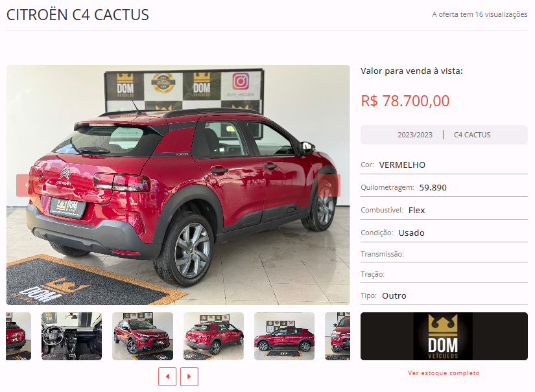
Task: Show previous photo with left arrow on main image
Action: point(27,185)
